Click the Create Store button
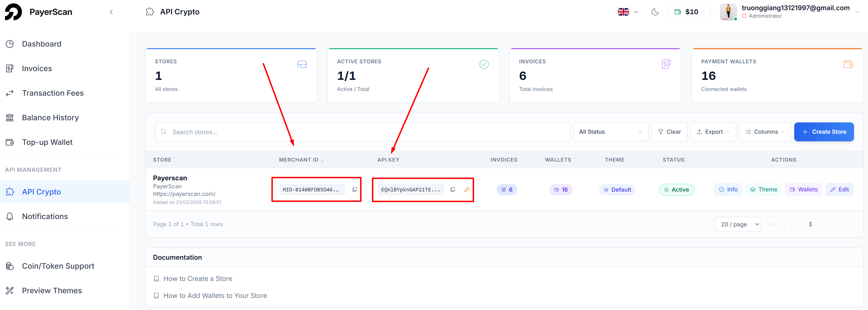The height and width of the screenshot is (310, 868). (x=824, y=132)
